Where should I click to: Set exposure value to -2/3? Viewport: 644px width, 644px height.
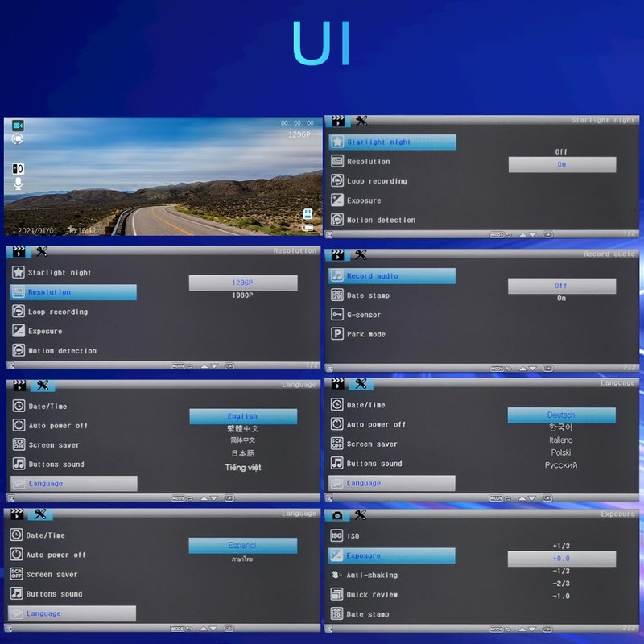pyautogui.click(x=561, y=584)
